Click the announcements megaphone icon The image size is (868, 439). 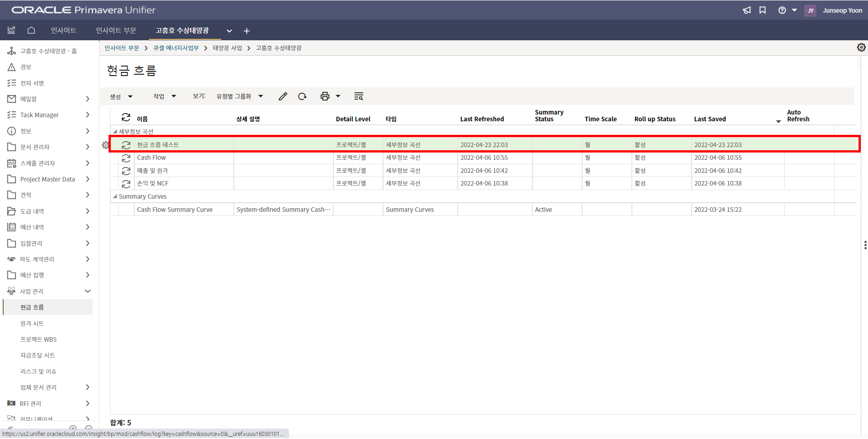point(747,10)
